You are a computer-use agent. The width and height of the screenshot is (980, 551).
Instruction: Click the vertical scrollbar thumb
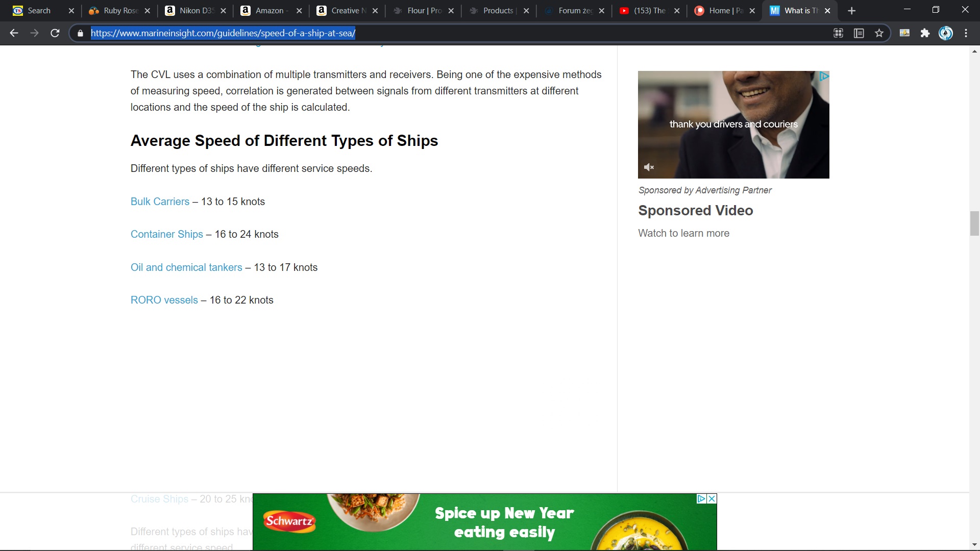tap(974, 223)
